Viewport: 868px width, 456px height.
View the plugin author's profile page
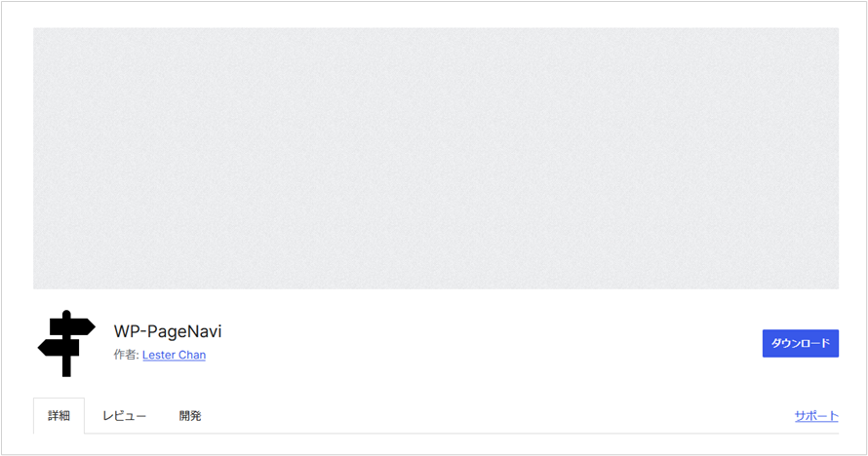click(174, 355)
